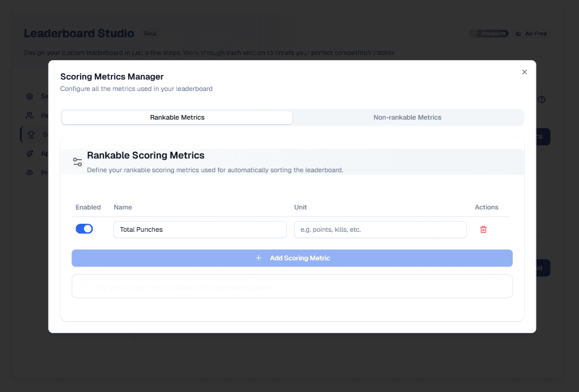This screenshot has height=392, width=579.
Task: Click the settings gear icon in background sidebar
Action: [x=30, y=97]
